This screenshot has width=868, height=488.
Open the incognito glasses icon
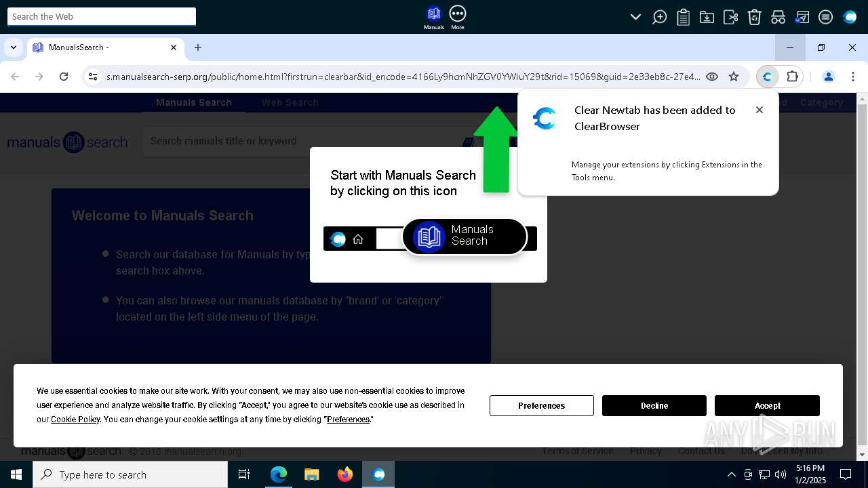pyautogui.click(x=778, y=17)
